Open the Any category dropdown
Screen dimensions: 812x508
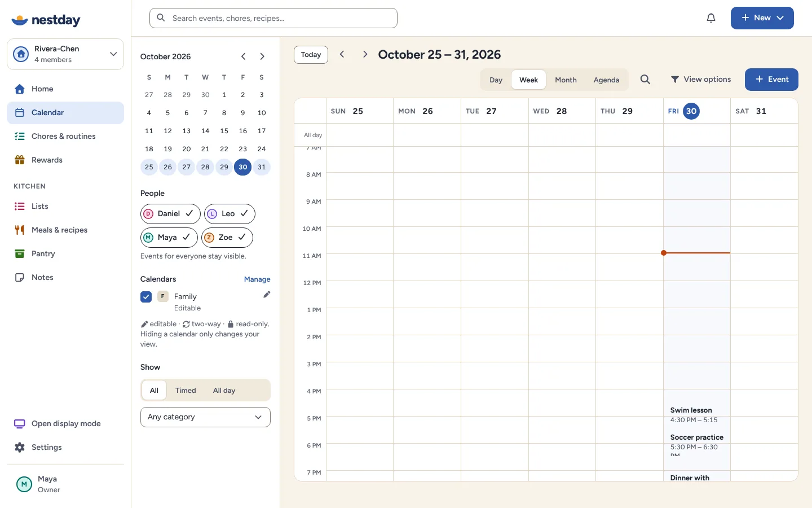[x=205, y=417]
